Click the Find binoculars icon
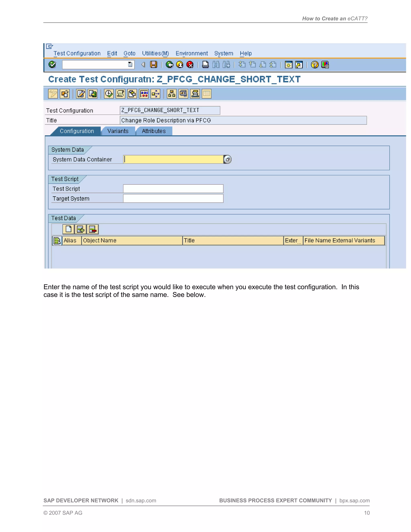 pyautogui.click(x=216, y=65)
